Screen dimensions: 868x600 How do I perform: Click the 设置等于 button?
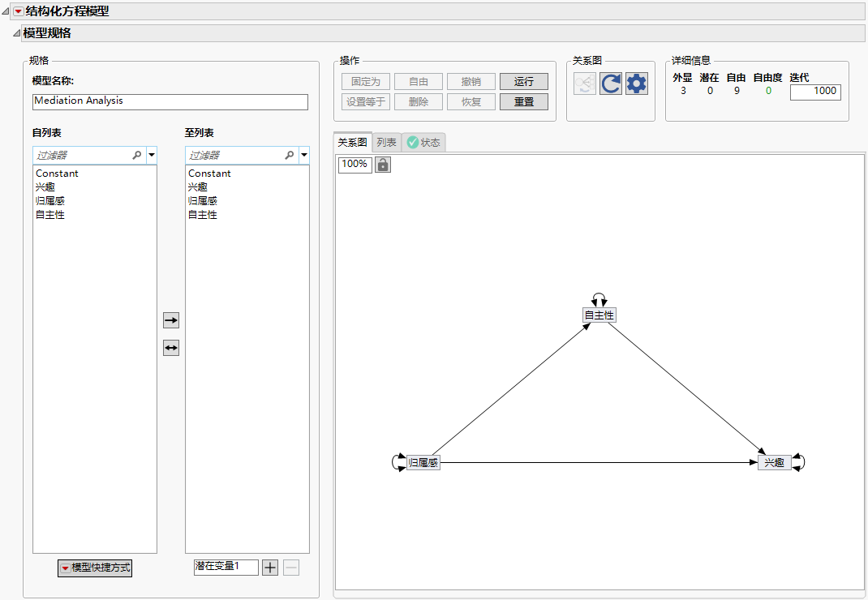365,102
